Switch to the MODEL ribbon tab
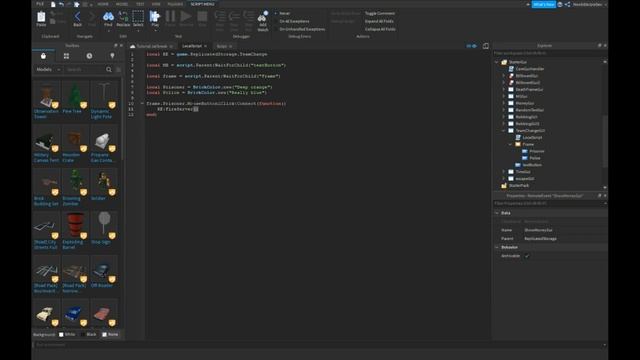The image size is (640, 360). pyautogui.click(x=122, y=4)
